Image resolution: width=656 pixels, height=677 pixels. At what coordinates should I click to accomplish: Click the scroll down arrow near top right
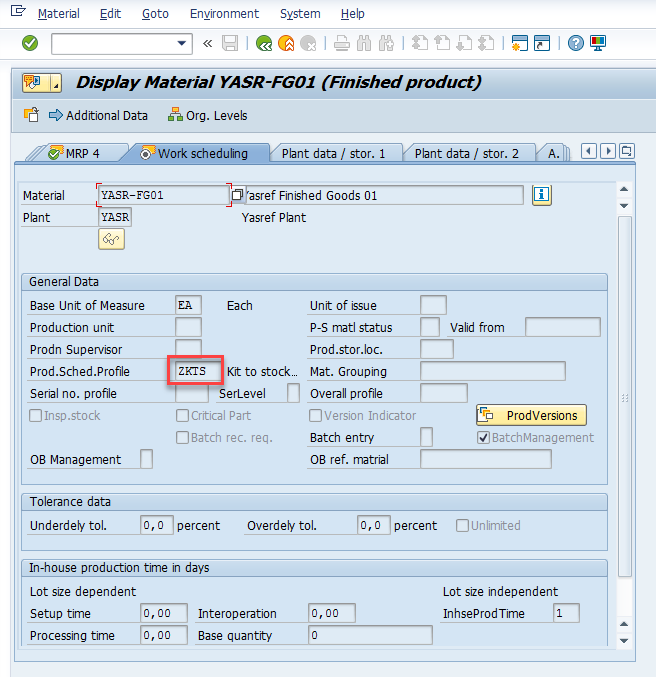tap(624, 206)
